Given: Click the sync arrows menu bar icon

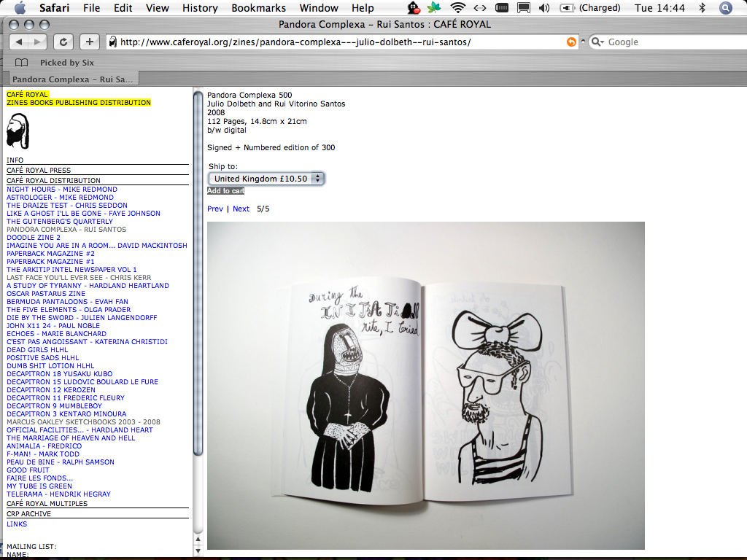Looking at the screenshot, I should pyautogui.click(x=480, y=7).
